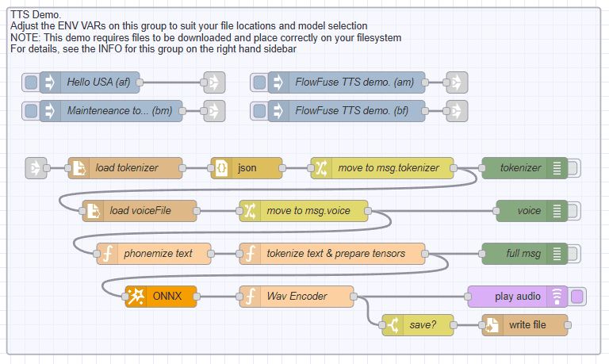This screenshot has width=609, height=364.
Task: Click the switch icon on save? node
Action: point(392,325)
